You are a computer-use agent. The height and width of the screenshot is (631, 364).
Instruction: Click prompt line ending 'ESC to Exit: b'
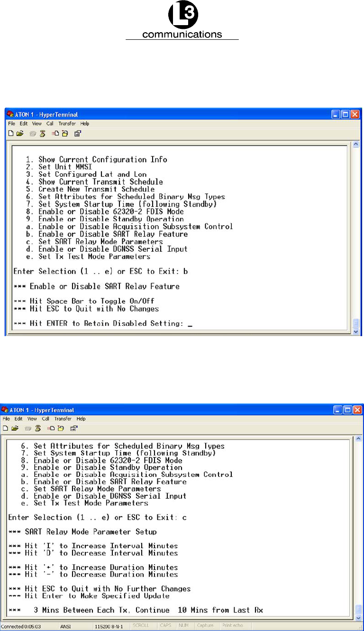tap(100, 272)
